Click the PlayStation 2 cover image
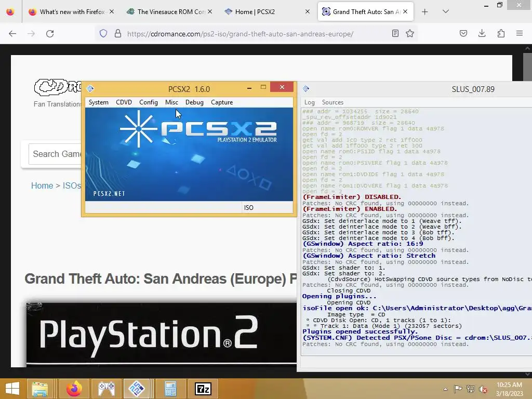The height and width of the screenshot is (399, 532). (161, 334)
